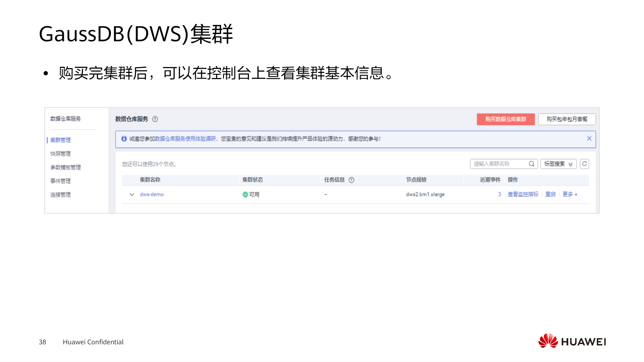Click 查看监控指标 link
Viewport: 644px width, 362px height.
[x=523, y=194]
